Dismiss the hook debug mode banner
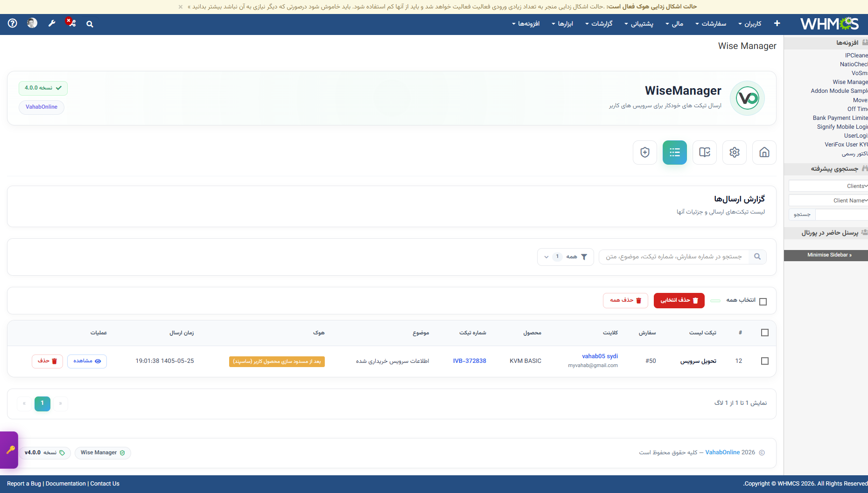 181,7
